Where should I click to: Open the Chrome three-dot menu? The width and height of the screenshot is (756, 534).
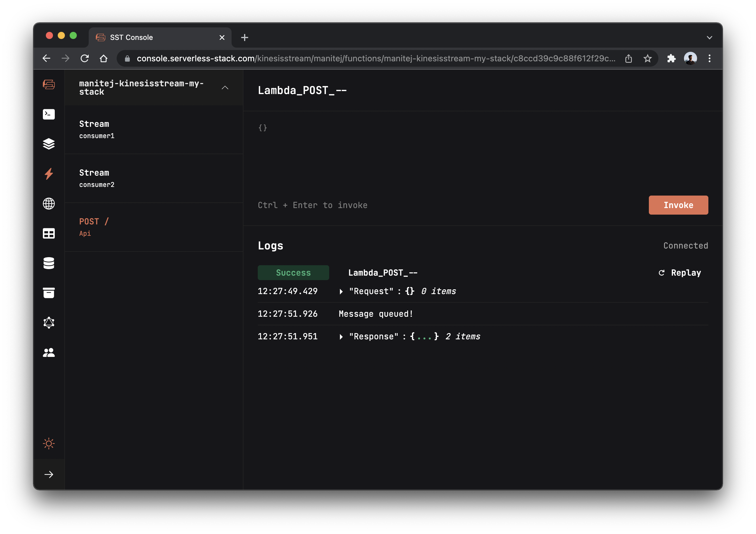pos(710,58)
